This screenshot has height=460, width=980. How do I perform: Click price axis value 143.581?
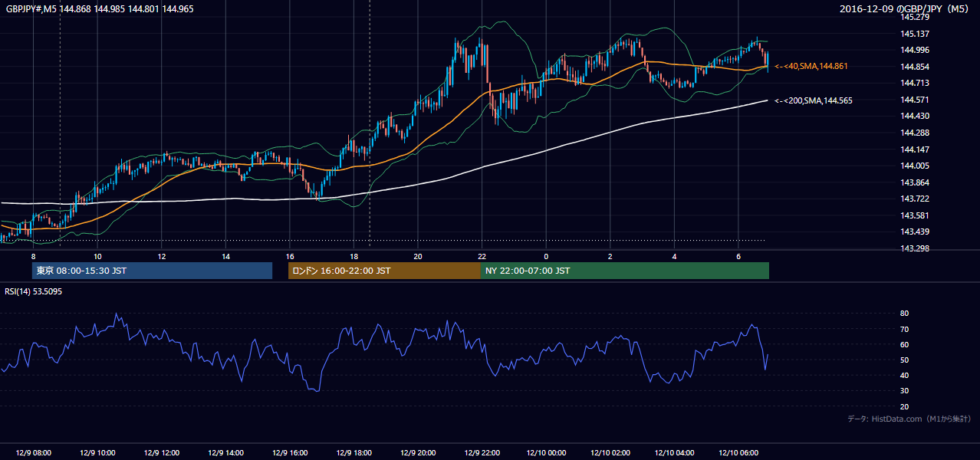916,215
